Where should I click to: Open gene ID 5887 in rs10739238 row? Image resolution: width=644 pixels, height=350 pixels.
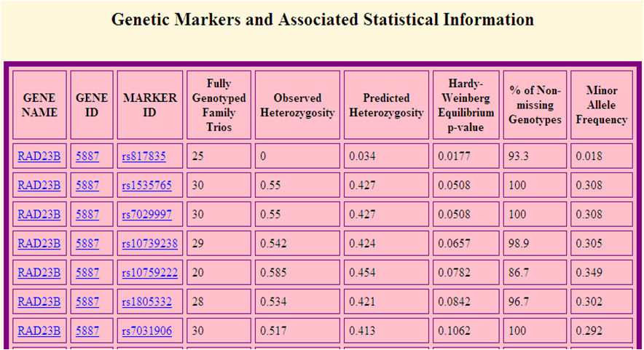point(87,243)
